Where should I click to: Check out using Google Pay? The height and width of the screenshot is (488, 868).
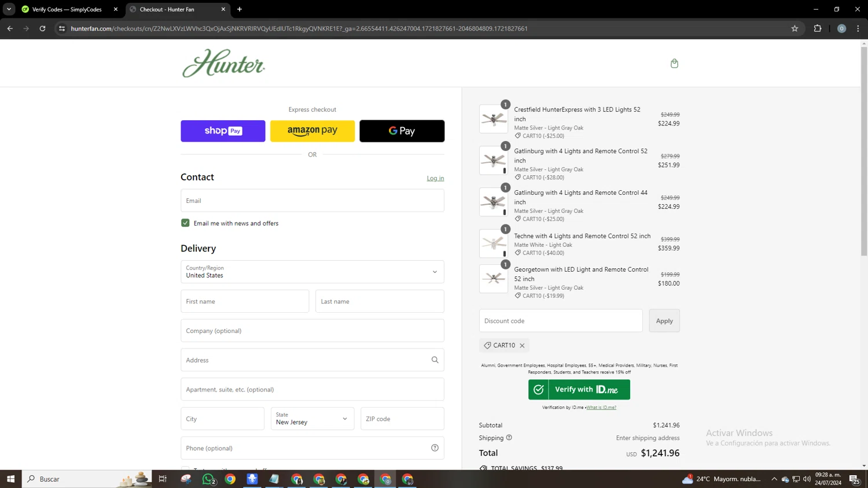402,131
